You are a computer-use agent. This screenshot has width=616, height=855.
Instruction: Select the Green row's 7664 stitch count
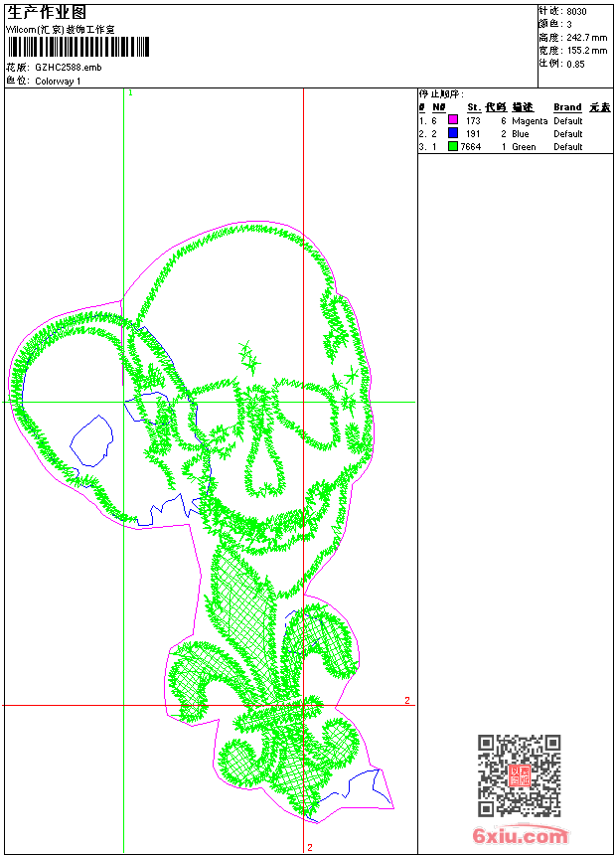pyautogui.click(x=470, y=147)
